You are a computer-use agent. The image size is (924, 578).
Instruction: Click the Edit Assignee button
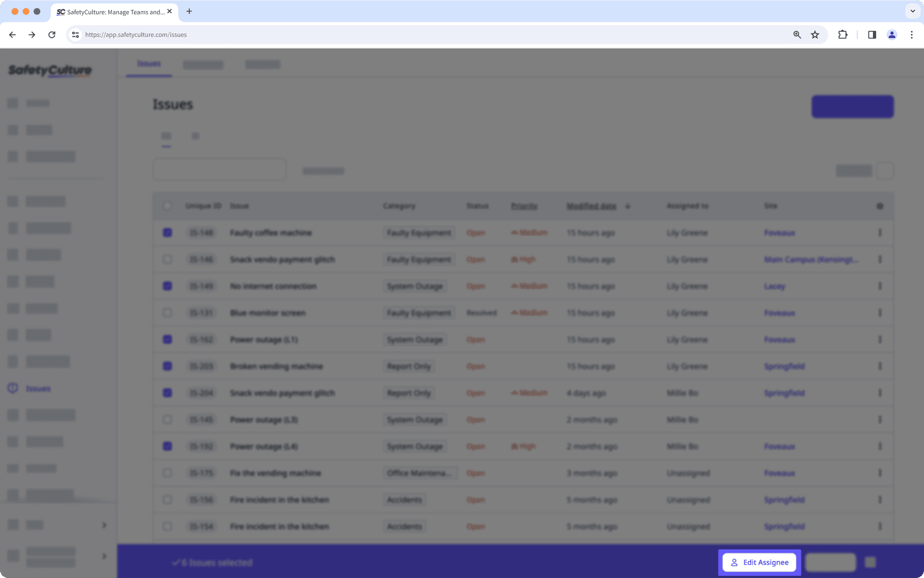759,562
